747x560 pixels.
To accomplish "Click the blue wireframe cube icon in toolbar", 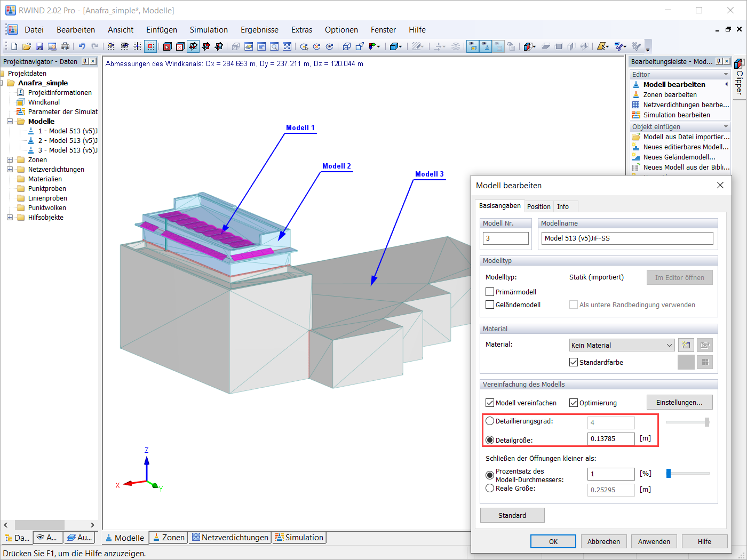I will [347, 46].
